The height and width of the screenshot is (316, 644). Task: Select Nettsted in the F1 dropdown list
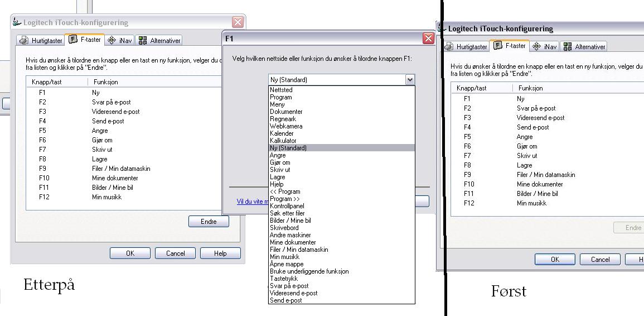341,90
